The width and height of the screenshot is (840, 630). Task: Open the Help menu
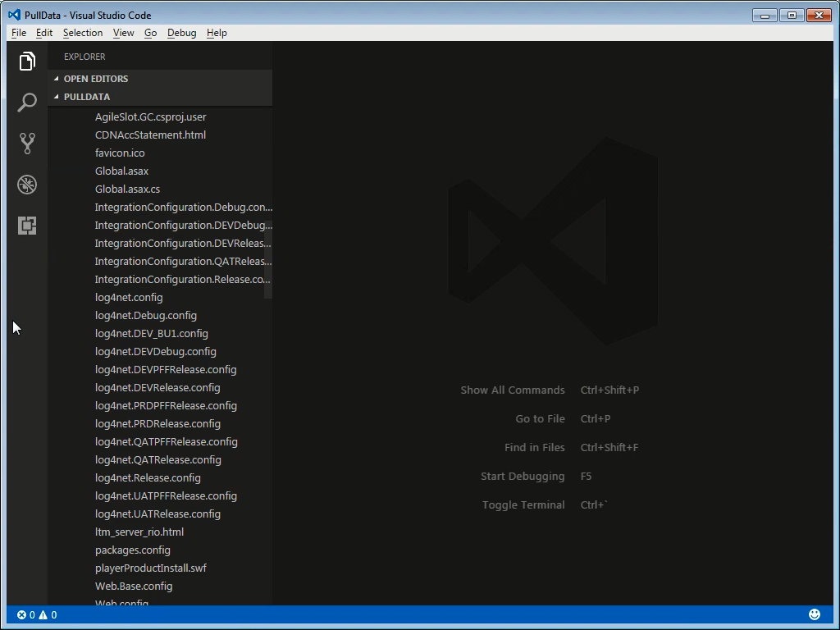pyautogui.click(x=217, y=33)
